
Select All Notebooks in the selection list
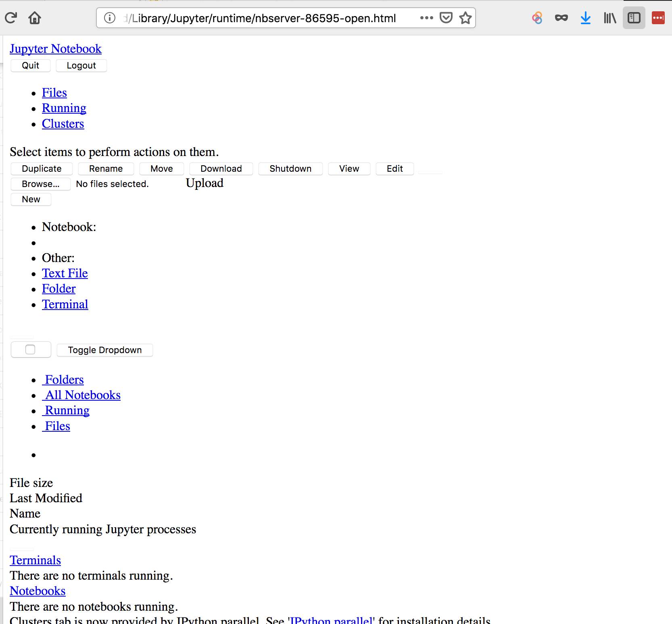click(81, 395)
